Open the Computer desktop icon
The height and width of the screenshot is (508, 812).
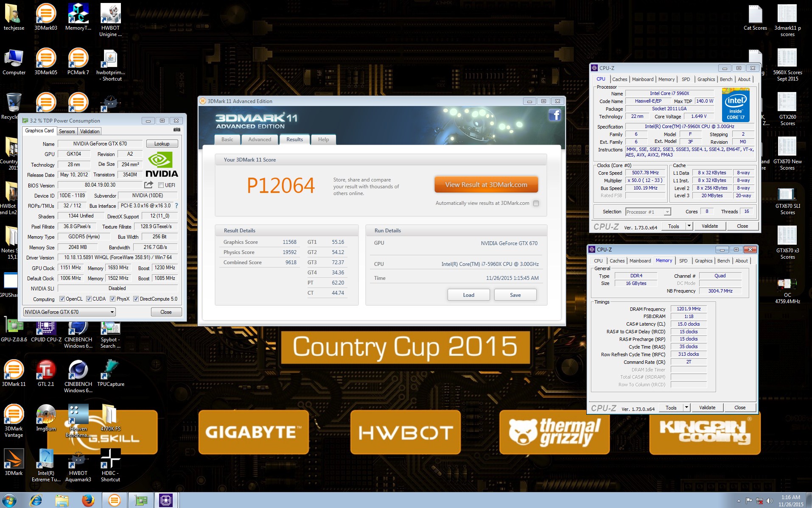(x=14, y=62)
